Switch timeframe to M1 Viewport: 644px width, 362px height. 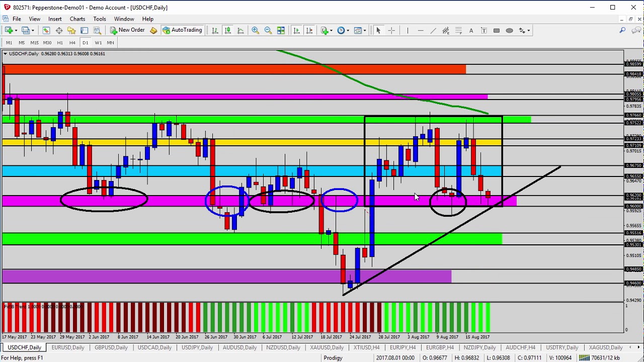9,43
